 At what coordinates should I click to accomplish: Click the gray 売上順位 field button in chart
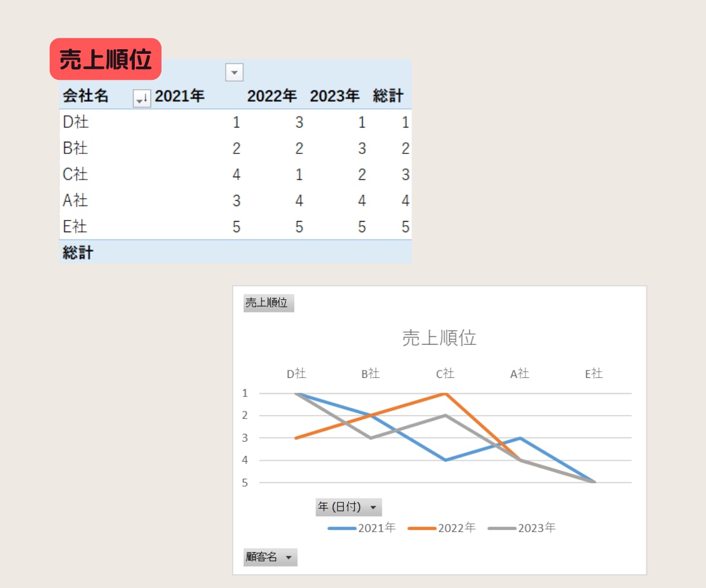pyautogui.click(x=269, y=303)
